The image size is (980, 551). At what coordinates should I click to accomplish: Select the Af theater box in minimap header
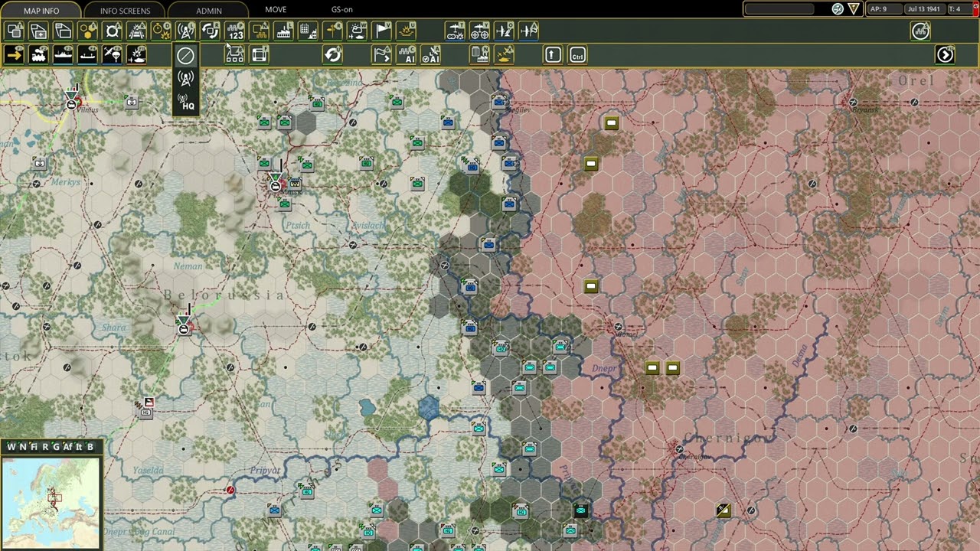click(x=67, y=447)
